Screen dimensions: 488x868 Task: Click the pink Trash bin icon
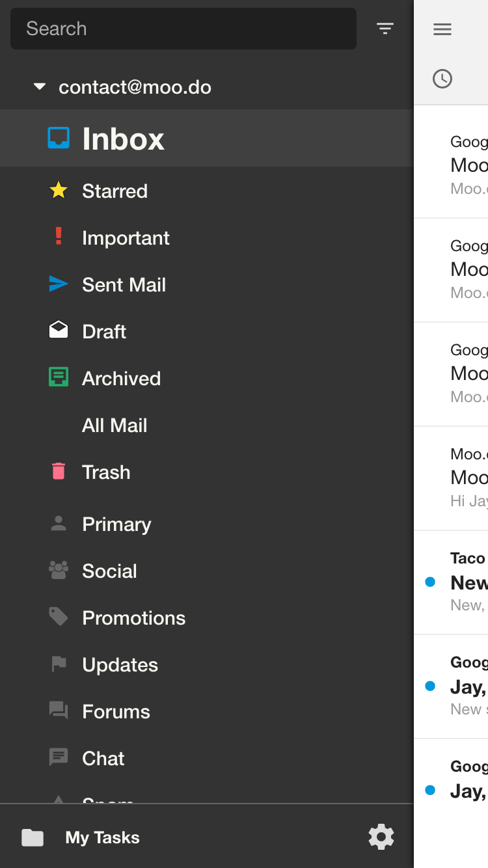click(59, 471)
